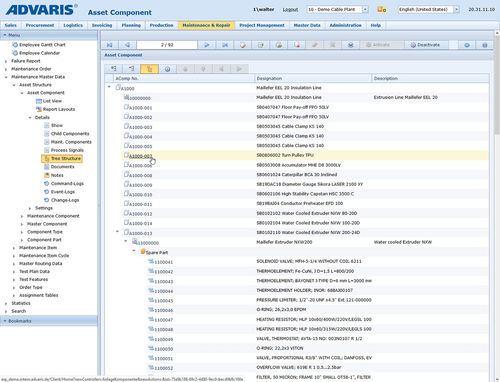Image resolution: width=500 pixels, height=382 pixels.
Task: Open the Sales menu tab
Action: click(11, 25)
